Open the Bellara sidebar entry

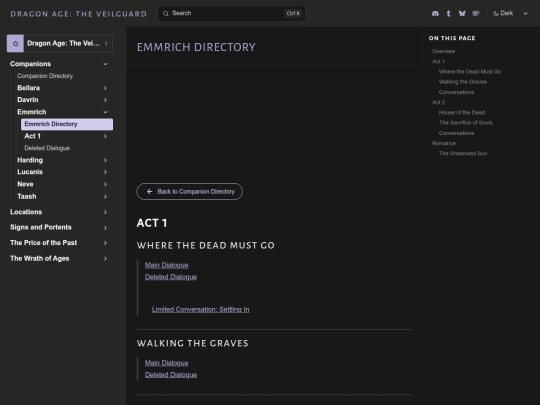click(29, 88)
